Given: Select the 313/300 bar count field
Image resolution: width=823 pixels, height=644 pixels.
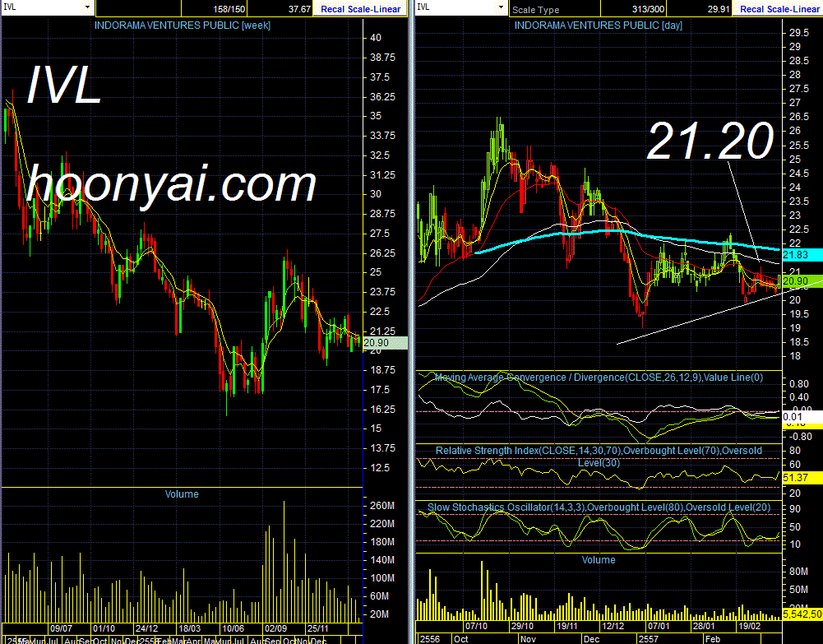Looking at the screenshot, I should pyautogui.click(x=633, y=9).
